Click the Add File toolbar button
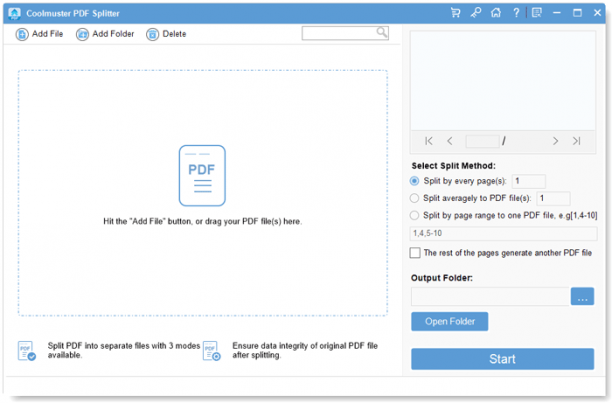This screenshot has width=612, height=403. point(39,34)
